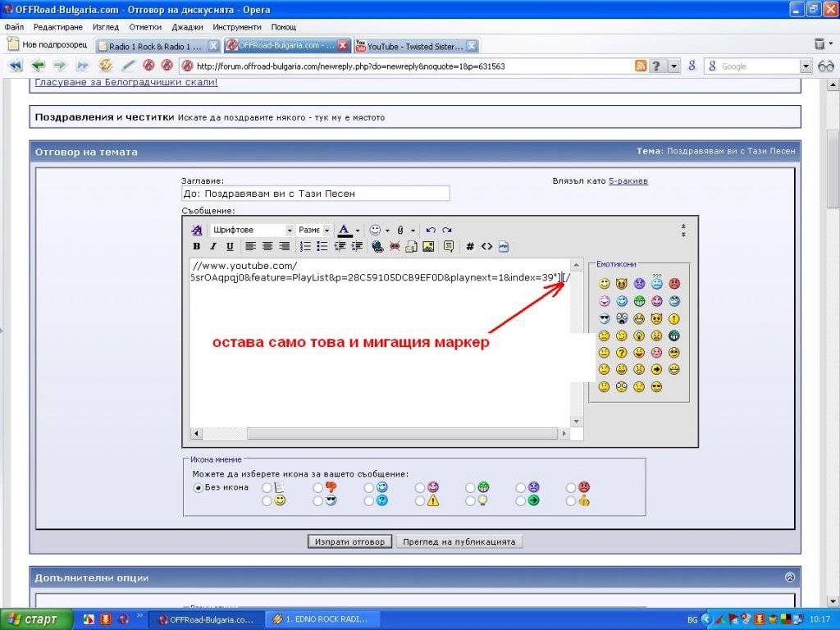Click Преглед на публикацията button
The image size is (840, 630).
point(459,541)
